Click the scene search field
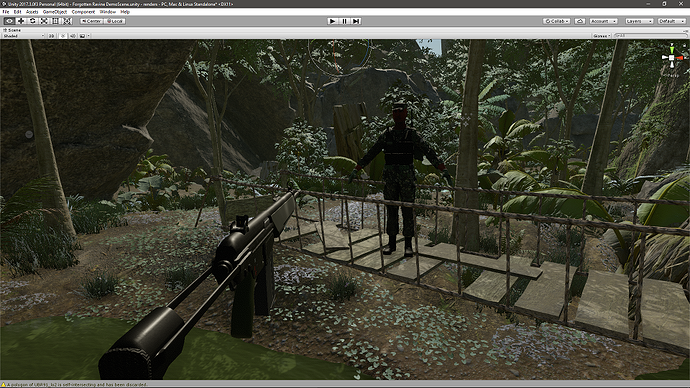The width and height of the screenshot is (690, 388). pyautogui.click(x=650, y=36)
